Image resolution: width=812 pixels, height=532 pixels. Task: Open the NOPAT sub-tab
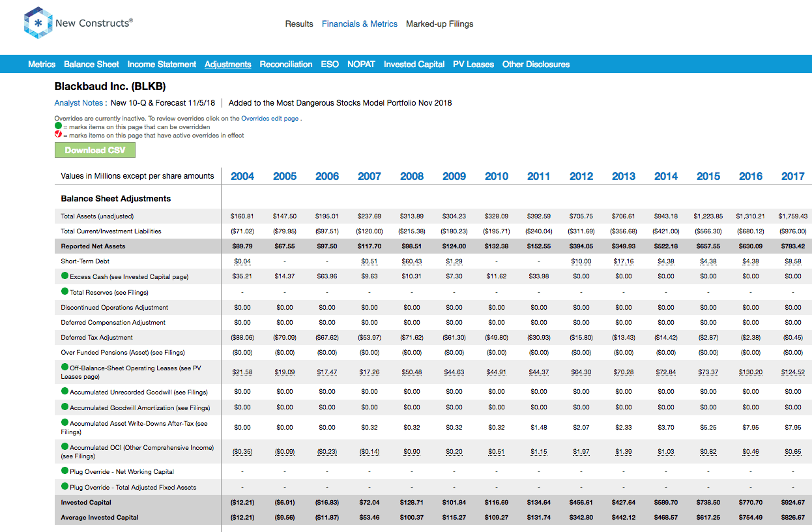(361, 64)
